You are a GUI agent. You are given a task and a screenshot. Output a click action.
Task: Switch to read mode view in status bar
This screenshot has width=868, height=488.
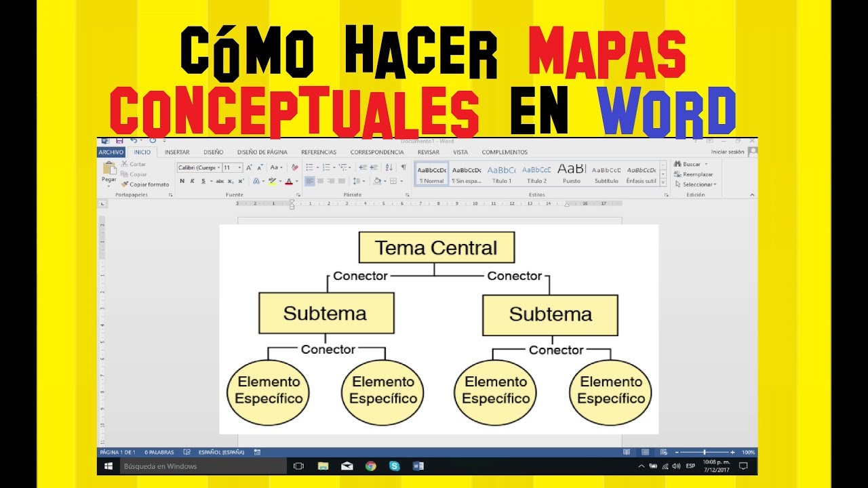pyautogui.click(x=627, y=451)
